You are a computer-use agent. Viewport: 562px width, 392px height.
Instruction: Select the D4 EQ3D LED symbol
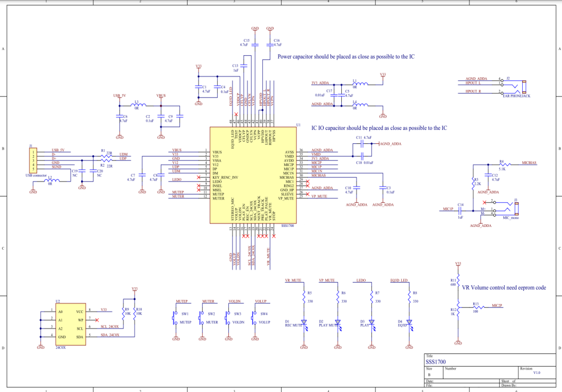[x=410, y=324]
